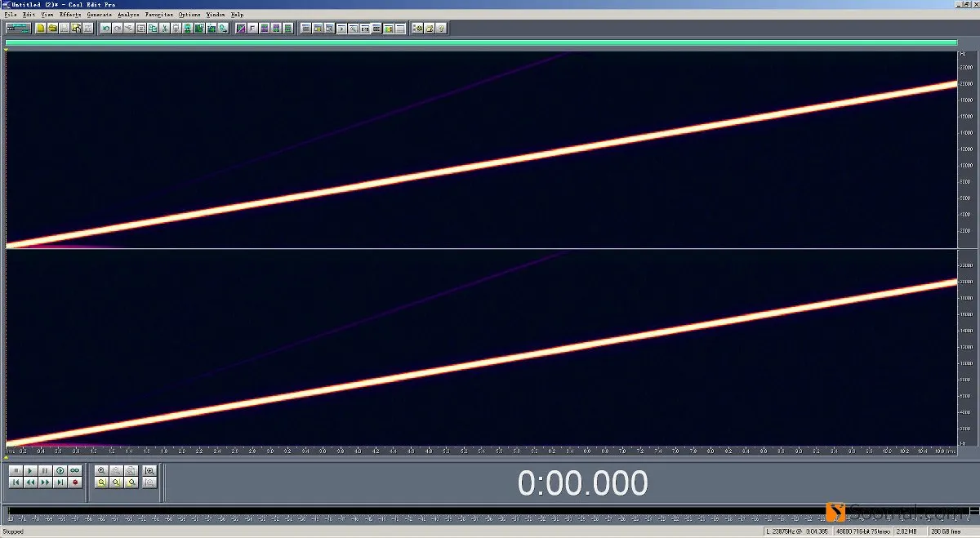Click the Rewind button
The height and width of the screenshot is (538, 980).
[x=30, y=482]
